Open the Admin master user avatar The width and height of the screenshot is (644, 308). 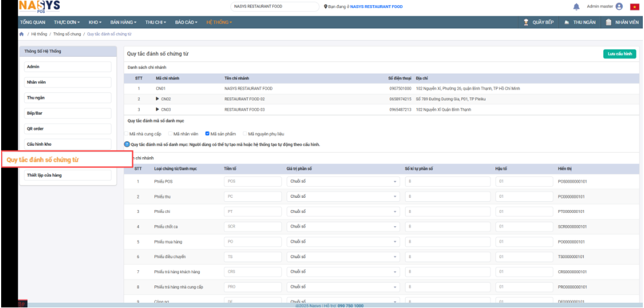click(x=619, y=7)
